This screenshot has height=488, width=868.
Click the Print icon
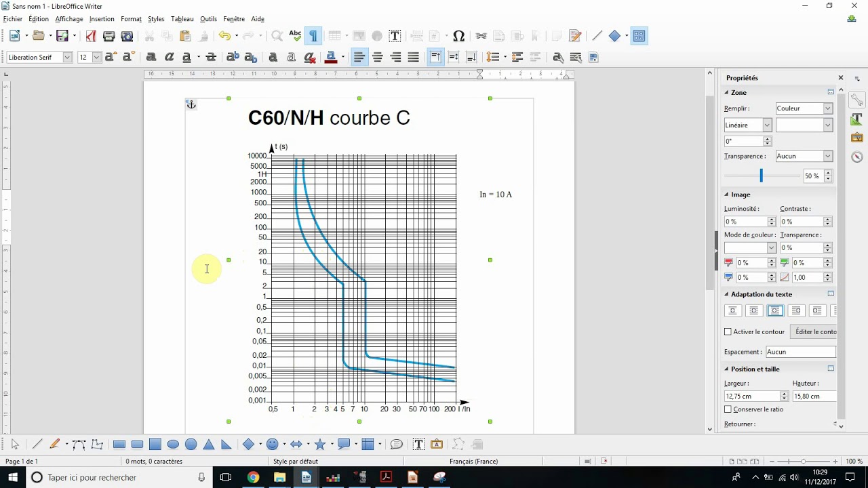tap(108, 36)
